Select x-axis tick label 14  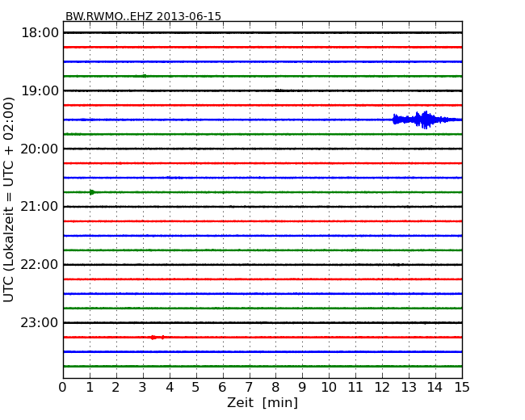coord(435,388)
